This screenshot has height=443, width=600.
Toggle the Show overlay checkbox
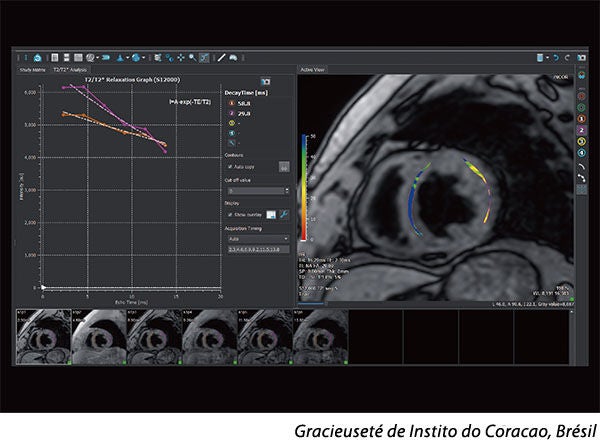pos(230,215)
